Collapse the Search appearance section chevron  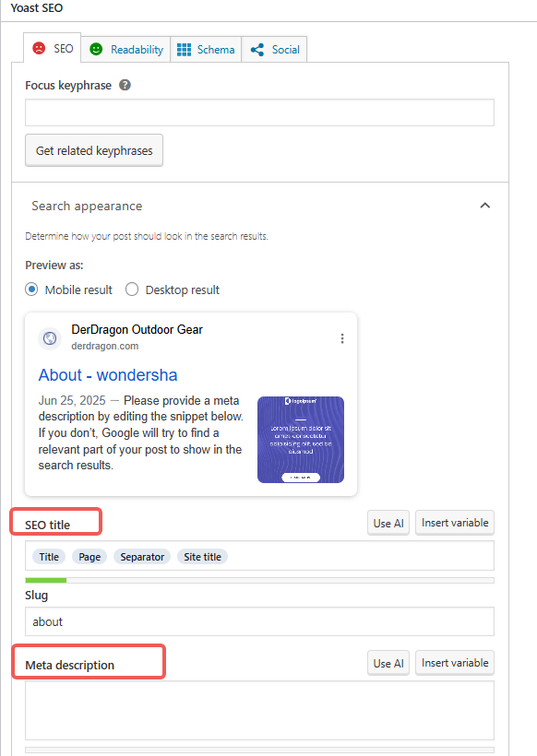coord(485,206)
